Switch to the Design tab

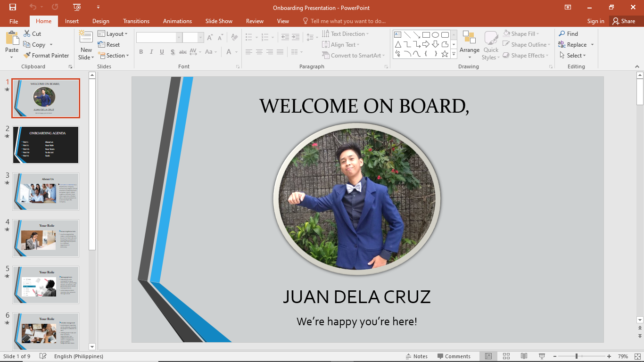coord(101,21)
